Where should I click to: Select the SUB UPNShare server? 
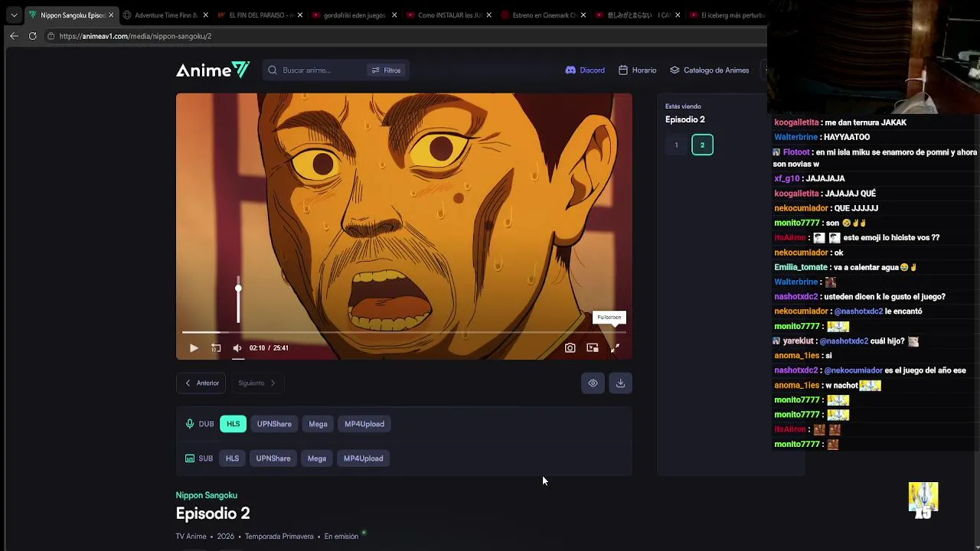click(273, 458)
